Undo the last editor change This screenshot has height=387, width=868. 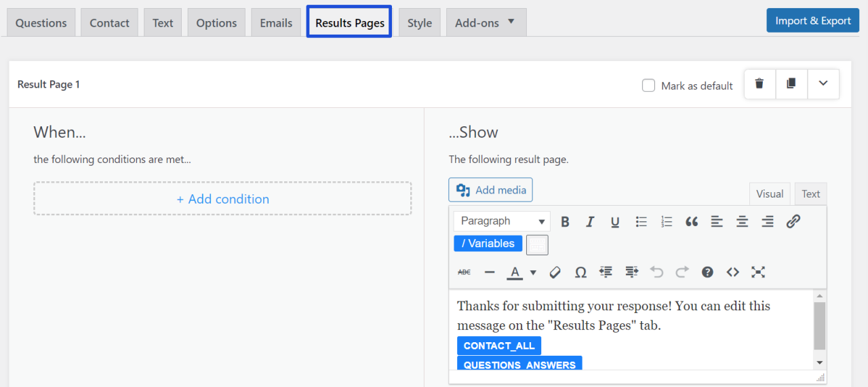pos(656,272)
